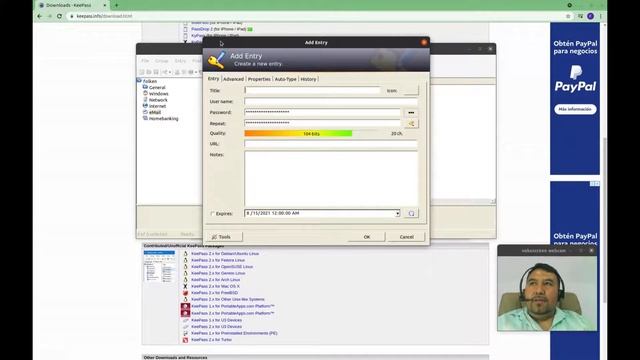This screenshot has width=640, height=360.
Task: Open KeePass 2.x for Debian/Ubuntu Linux link
Action: [225, 253]
